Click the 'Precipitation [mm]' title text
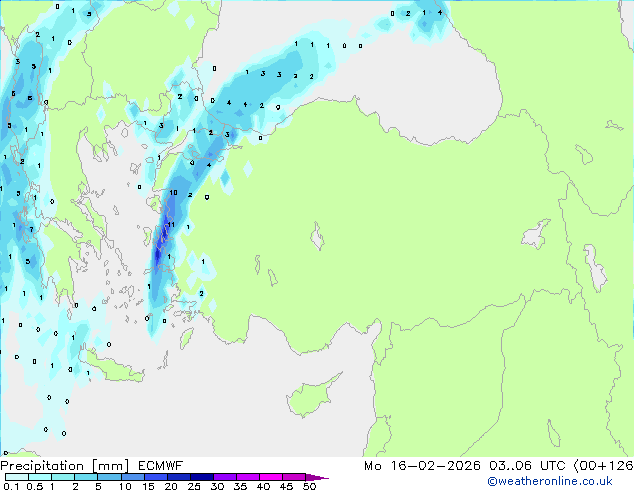Screen dimensions: 634x490 [65, 466]
